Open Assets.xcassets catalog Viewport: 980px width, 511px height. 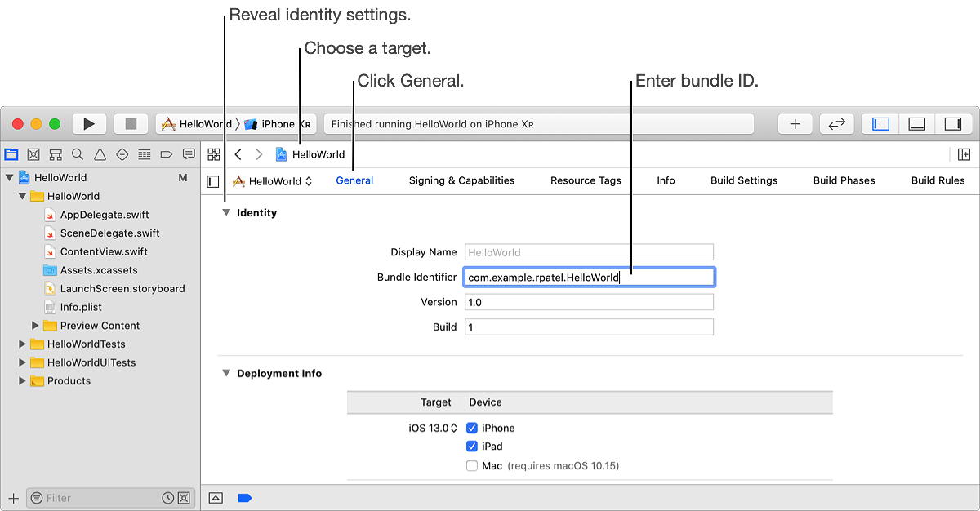[100, 270]
